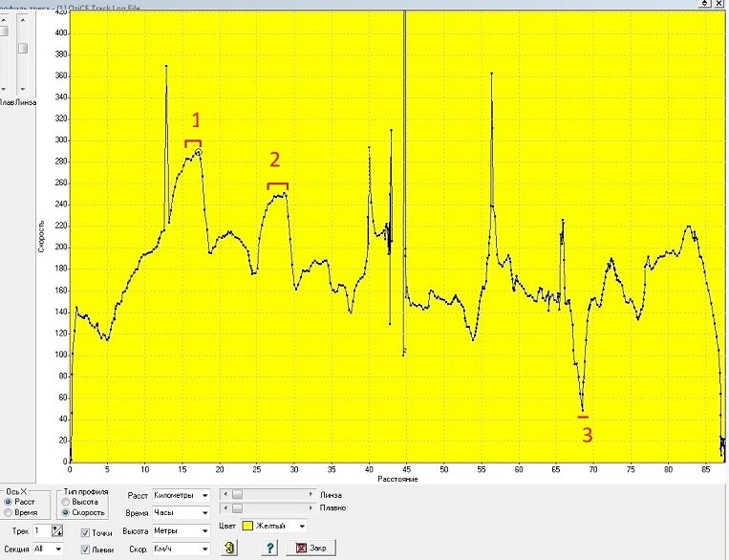Click the circled data point near marker 1
Screen dimensions: 729x560
199,153
